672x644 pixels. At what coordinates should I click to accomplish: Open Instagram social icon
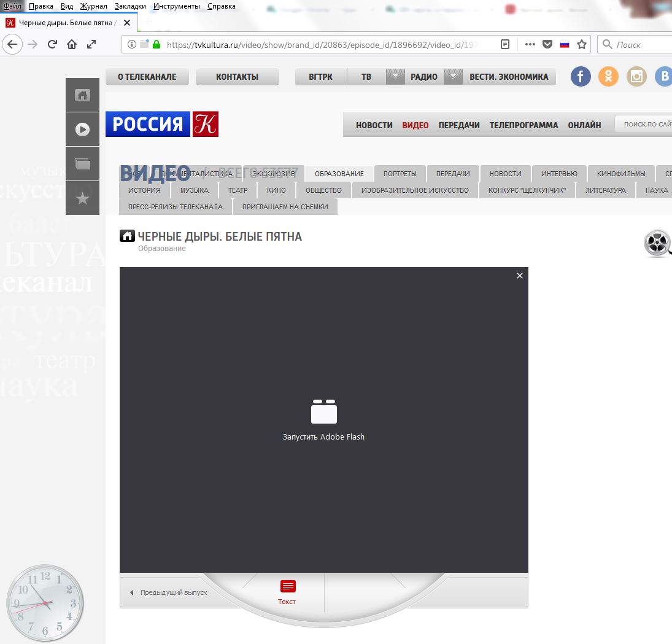(636, 77)
